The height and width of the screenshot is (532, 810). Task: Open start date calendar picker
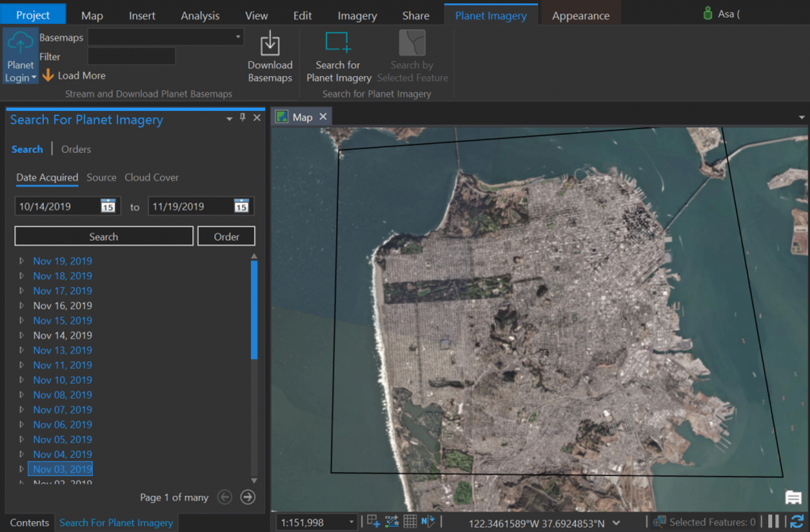tap(108, 206)
